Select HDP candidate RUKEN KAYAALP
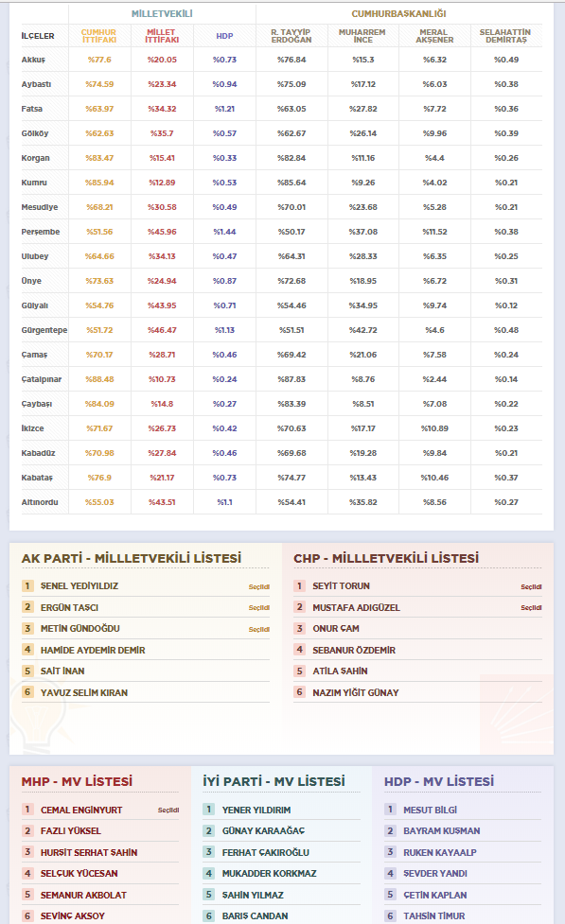 (x=440, y=853)
